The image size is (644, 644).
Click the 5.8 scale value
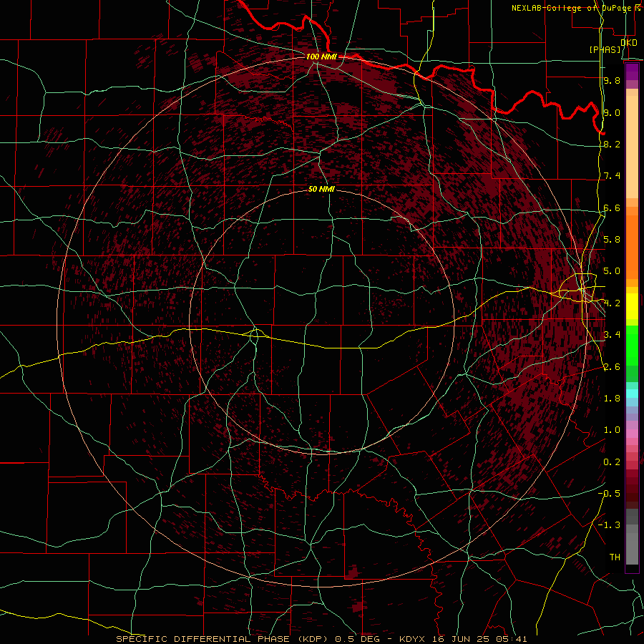coord(612,239)
